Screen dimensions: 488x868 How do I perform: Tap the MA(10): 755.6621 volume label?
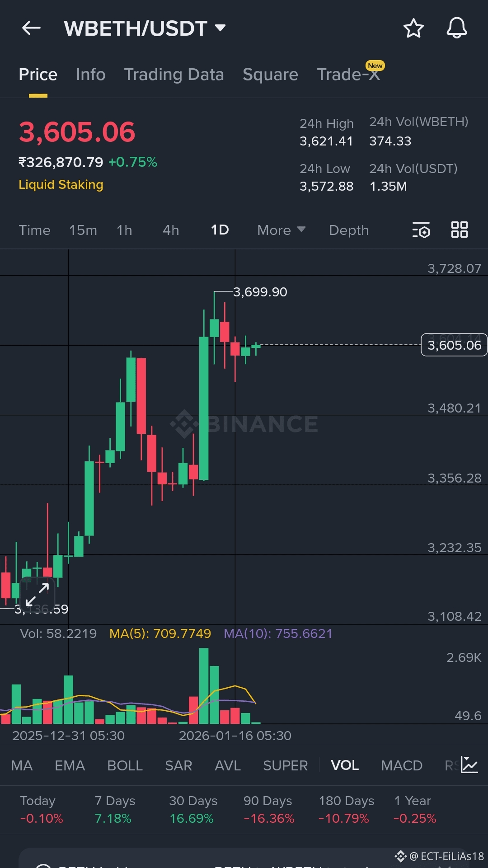tap(278, 633)
